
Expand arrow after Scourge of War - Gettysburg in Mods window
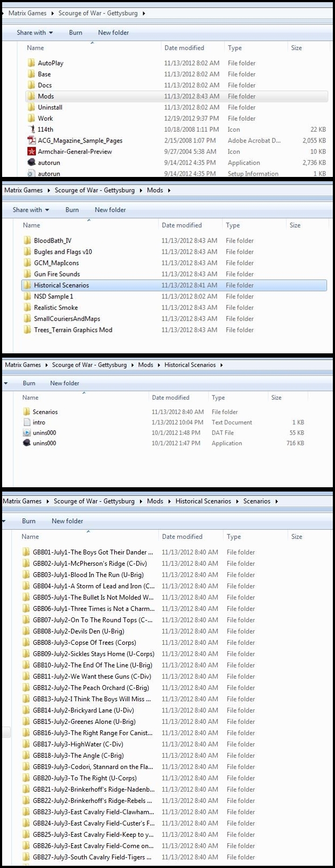[141, 190]
